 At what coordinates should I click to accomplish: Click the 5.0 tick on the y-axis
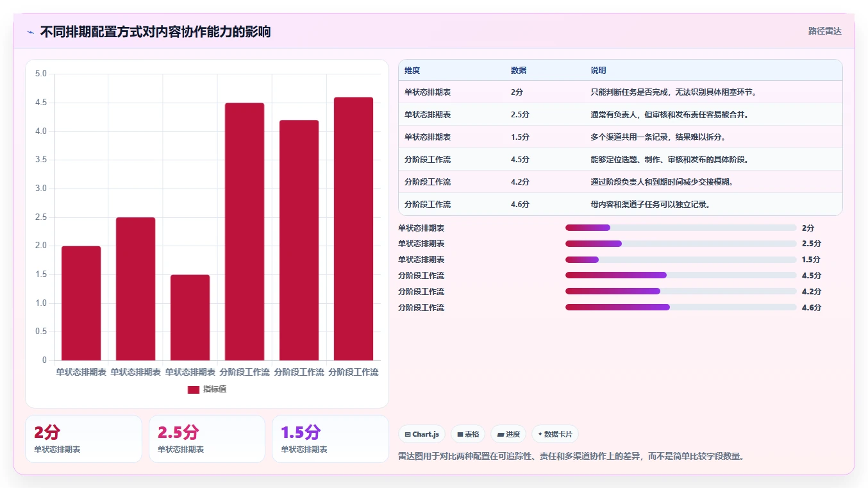[x=41, y=74]
